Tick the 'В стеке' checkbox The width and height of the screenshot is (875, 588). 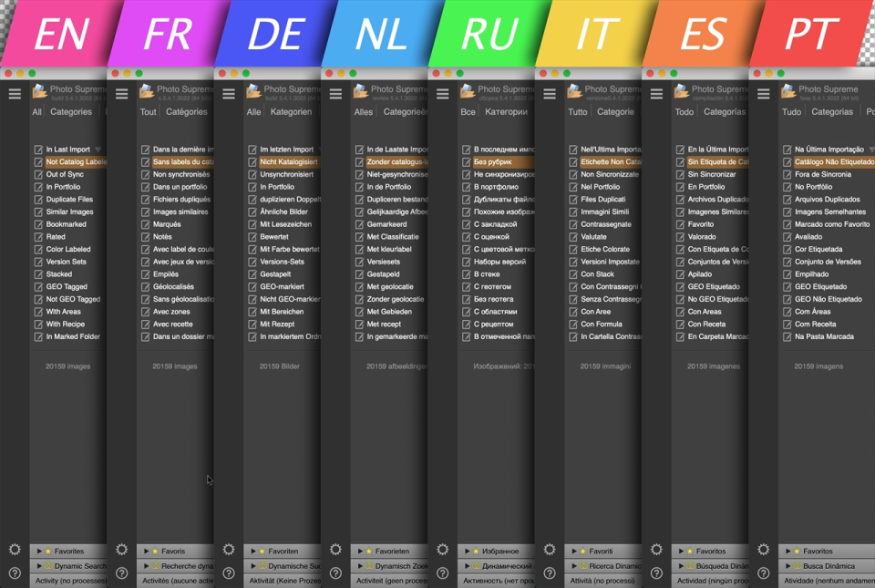click(467, 273)
